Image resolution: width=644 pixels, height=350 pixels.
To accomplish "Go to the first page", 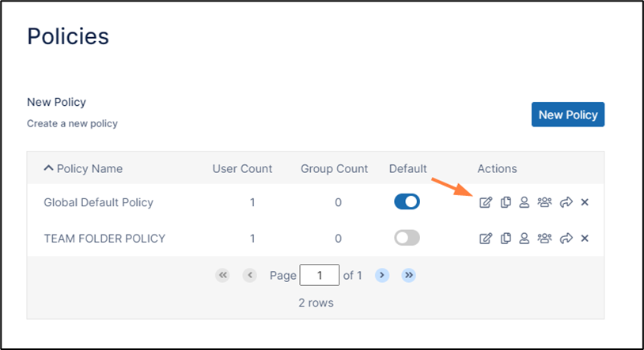I will pyautogui.click(x=222, y=275).
